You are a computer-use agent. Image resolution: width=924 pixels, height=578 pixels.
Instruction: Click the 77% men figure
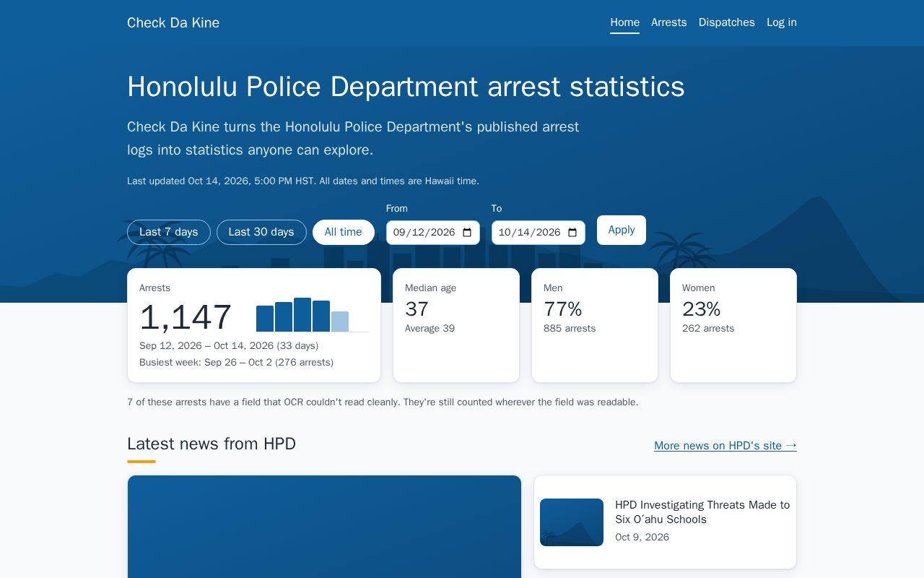coord(563,309)
